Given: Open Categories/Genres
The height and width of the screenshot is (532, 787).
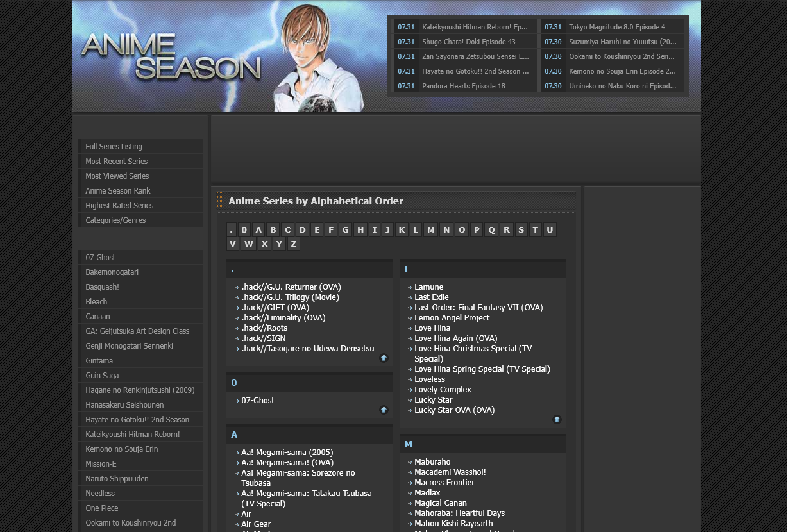Looking at the screenshot, I should pos(140,220).
